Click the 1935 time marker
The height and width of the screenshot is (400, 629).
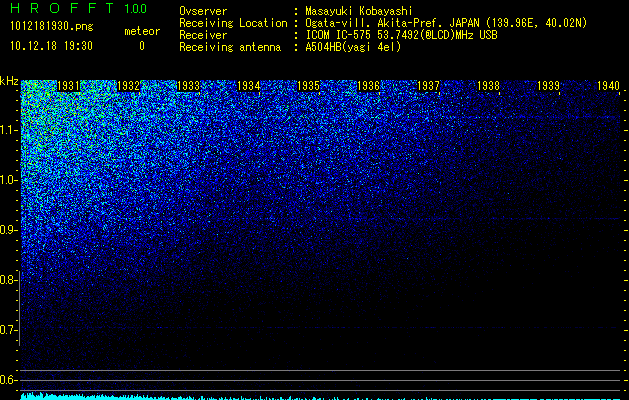(308, 86)
